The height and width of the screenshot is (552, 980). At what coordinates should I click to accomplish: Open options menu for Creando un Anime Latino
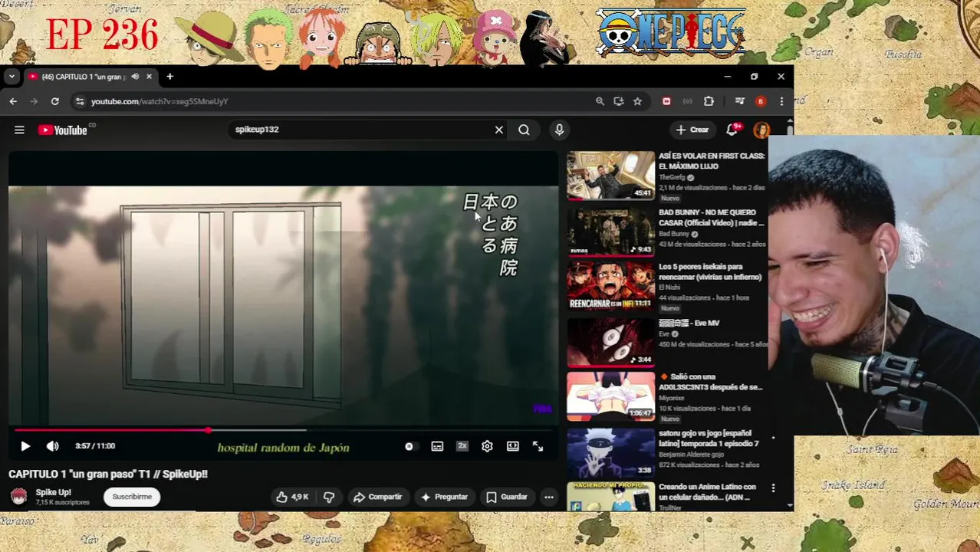(x=773, y=488)
